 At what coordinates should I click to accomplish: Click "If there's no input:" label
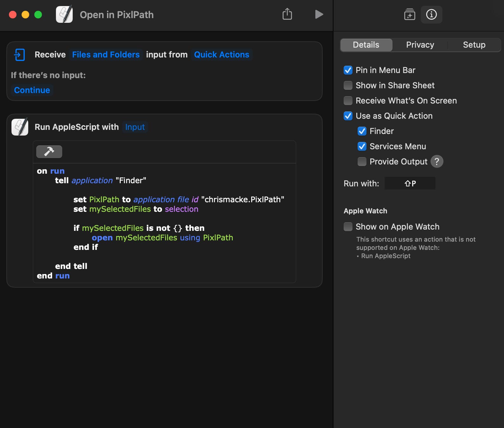(x=48, y=75)
